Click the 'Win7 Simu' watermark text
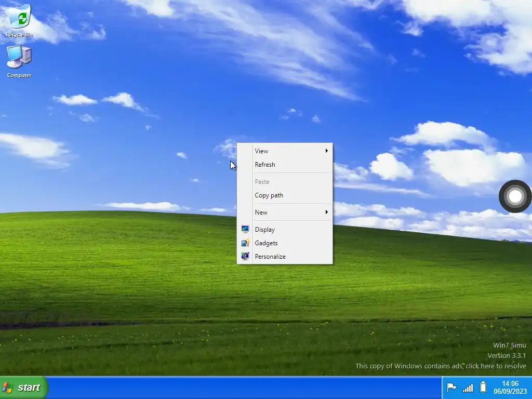This screenshot has width=532, height=399. [509, 345]
